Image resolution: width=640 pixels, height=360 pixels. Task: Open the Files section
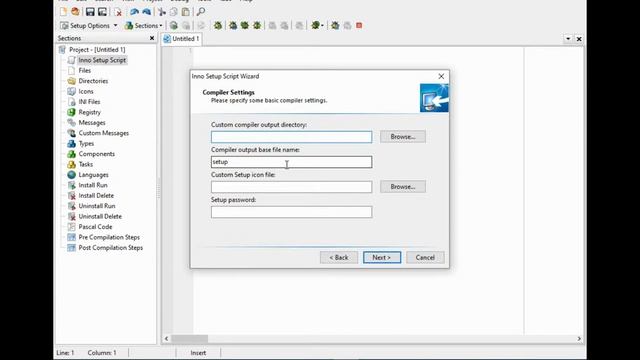coord(84,70)
